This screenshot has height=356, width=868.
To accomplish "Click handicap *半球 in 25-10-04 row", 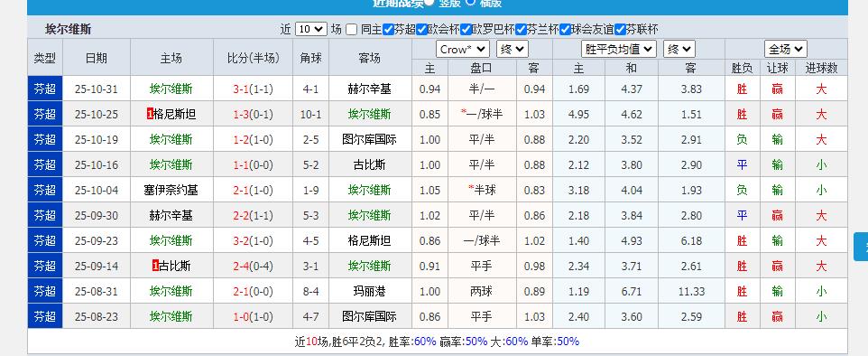I will click(x=482, y=191).
